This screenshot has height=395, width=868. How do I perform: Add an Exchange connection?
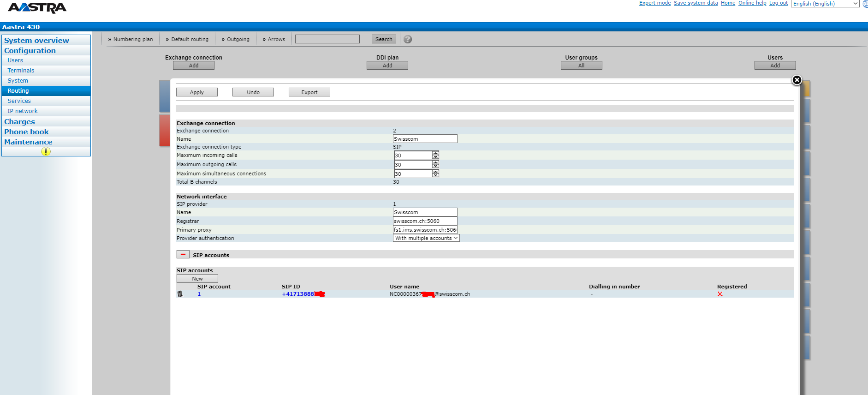(194, 66)
